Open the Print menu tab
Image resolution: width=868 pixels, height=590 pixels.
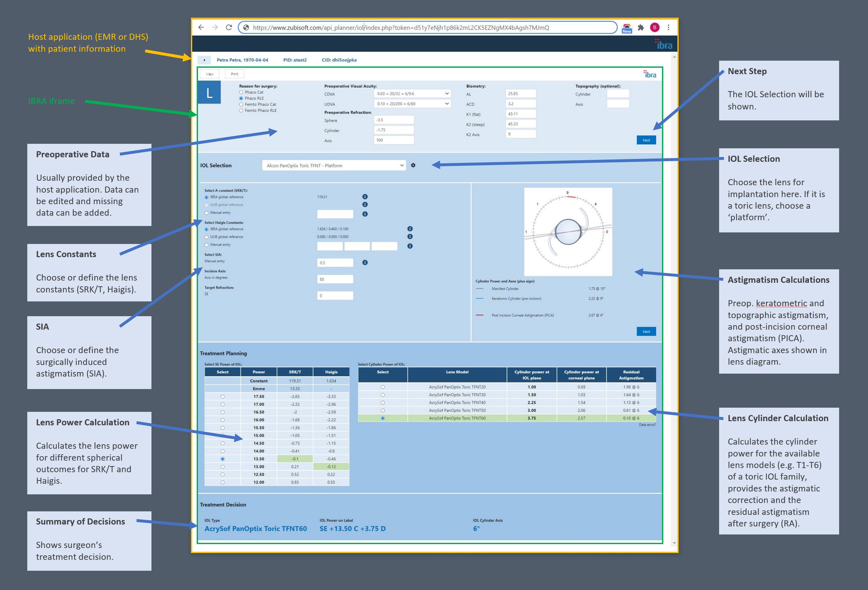[x=234, y=74]
